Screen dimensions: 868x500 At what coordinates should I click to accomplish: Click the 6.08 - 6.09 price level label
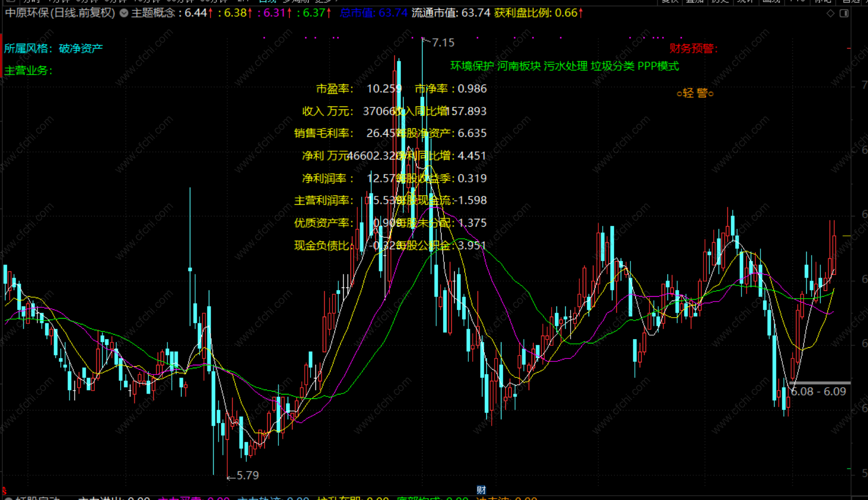coord(819,392)
